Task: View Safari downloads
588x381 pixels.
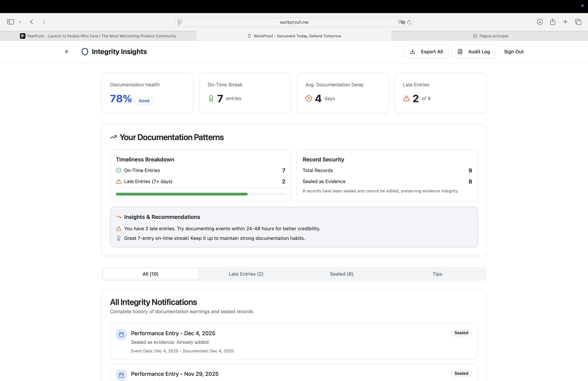Action: pos(540,22)
